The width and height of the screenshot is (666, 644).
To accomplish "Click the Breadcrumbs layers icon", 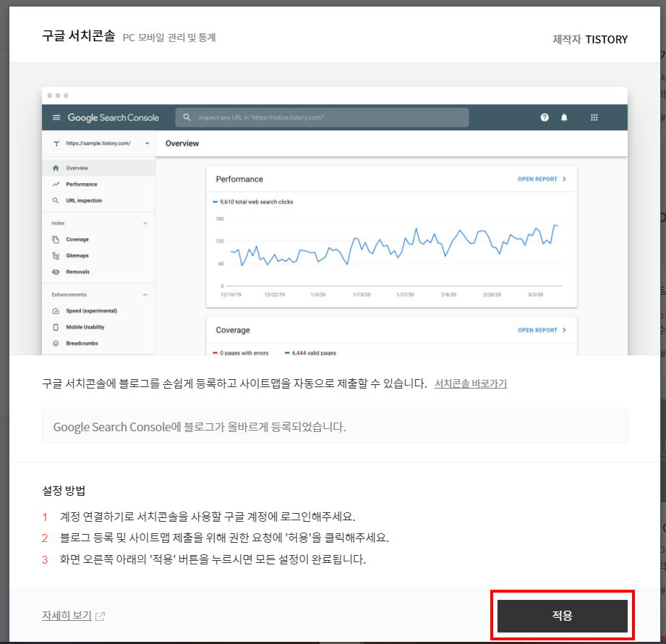I will 56,343.
